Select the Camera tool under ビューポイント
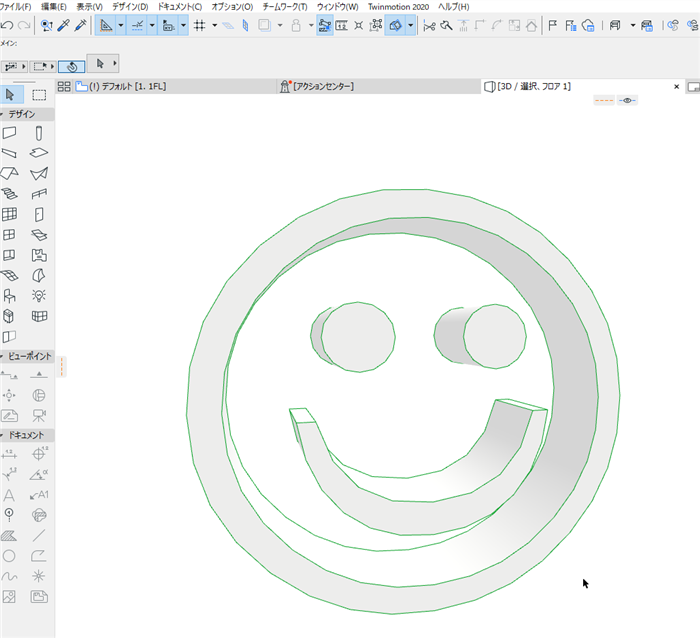The height and width of the screenshot is (638, 700). tap(39, 416)
